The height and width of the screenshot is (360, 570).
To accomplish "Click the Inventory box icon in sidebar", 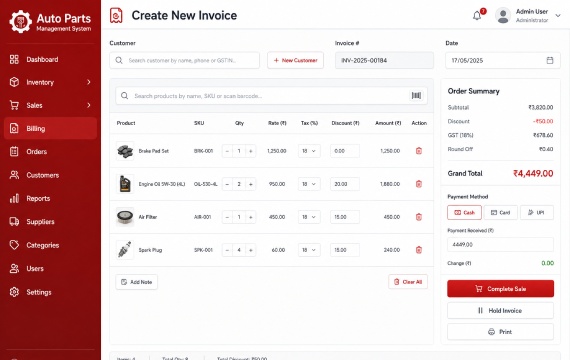I will [14, 82].
